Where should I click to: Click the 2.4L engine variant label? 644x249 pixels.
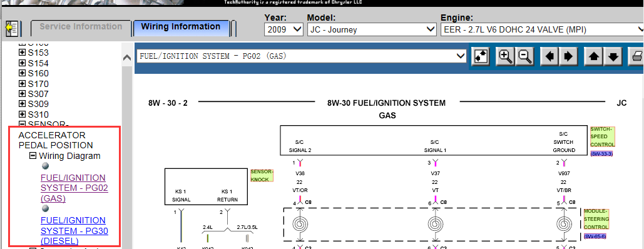click(x=208, y=226)
